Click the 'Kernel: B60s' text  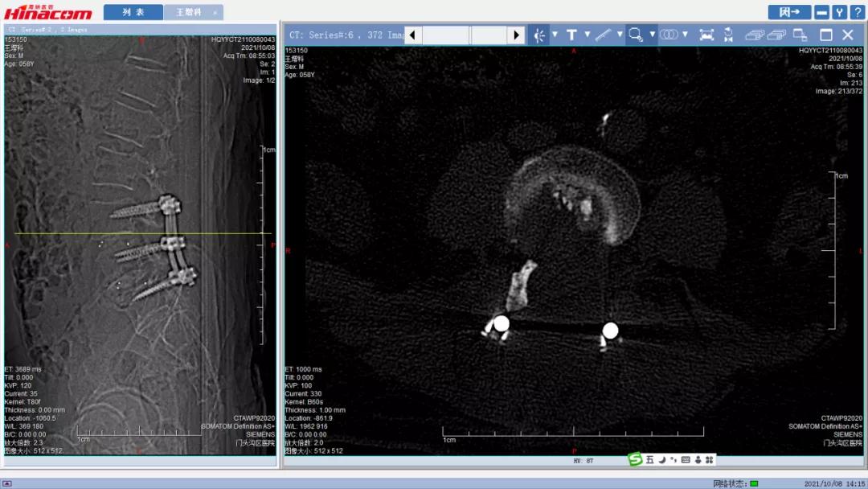(304, 402)
